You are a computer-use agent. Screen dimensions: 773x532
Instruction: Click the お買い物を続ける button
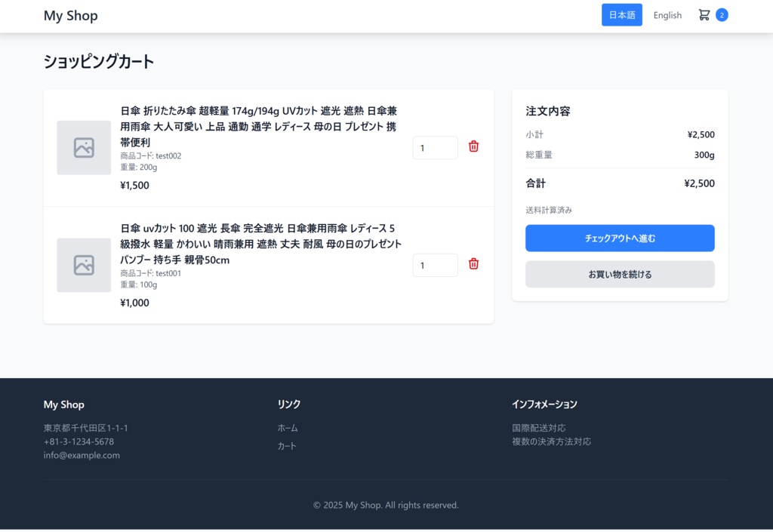pyautogui.click(x=620, y=274)
